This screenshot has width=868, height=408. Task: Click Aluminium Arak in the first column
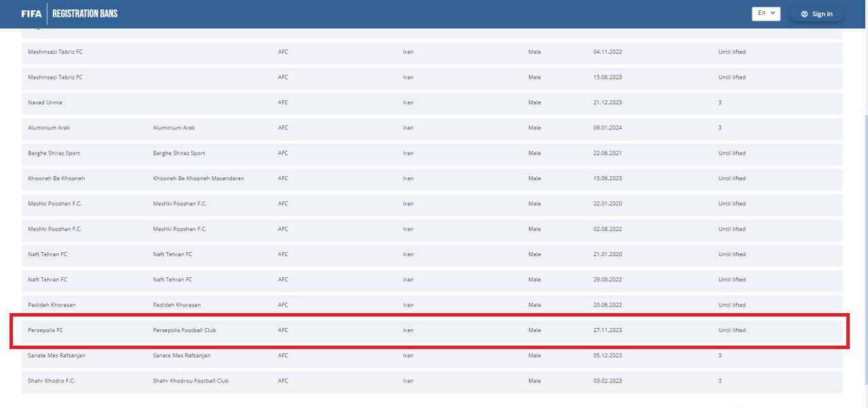(x=49, y=127)
